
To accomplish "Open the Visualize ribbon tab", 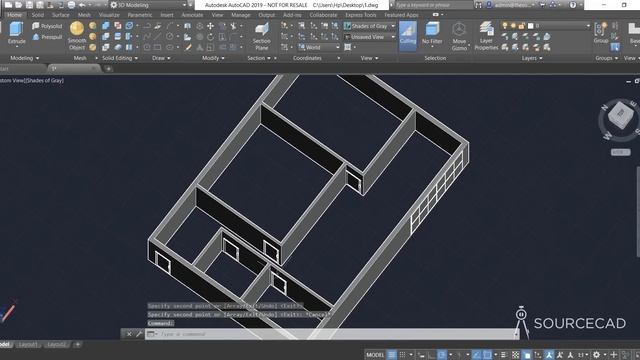I will (x=109, y=15).
